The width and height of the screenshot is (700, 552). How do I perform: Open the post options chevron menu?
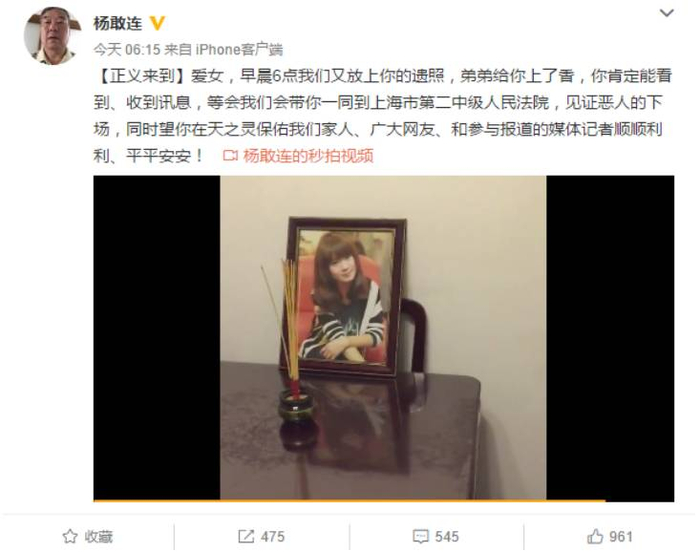click(x=666, y=13)
